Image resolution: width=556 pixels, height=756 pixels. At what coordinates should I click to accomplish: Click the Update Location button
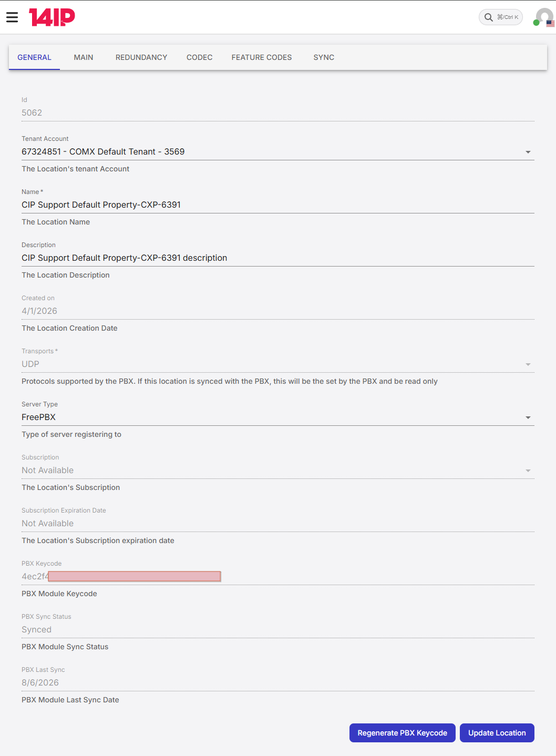point(497,733)
